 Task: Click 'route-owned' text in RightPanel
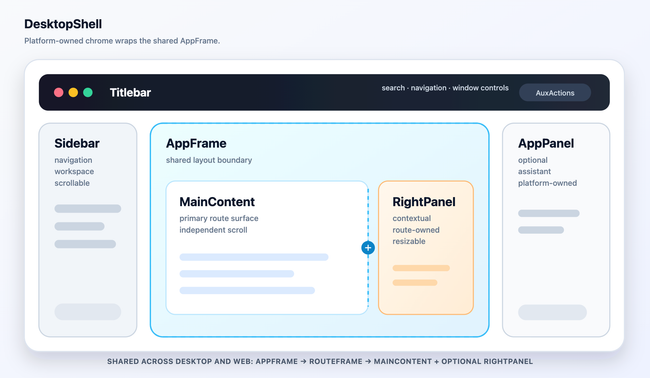tap(416, 230)
